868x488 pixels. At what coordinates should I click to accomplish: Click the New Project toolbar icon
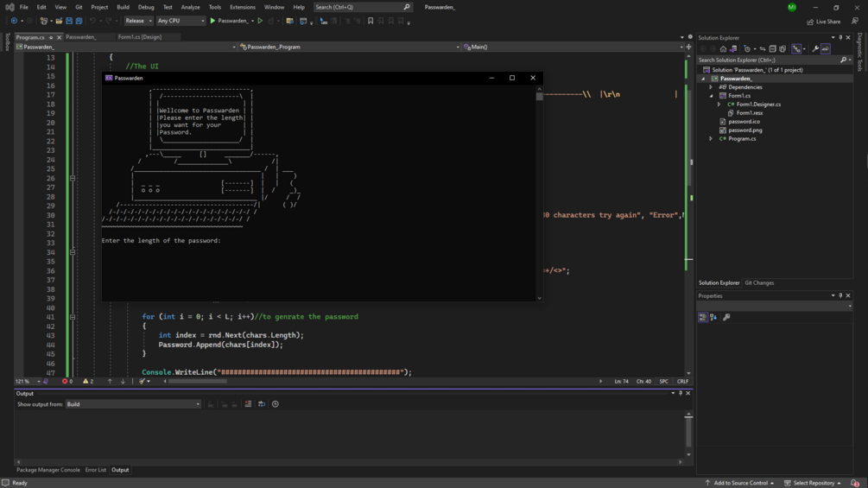[x=44, y=21]
